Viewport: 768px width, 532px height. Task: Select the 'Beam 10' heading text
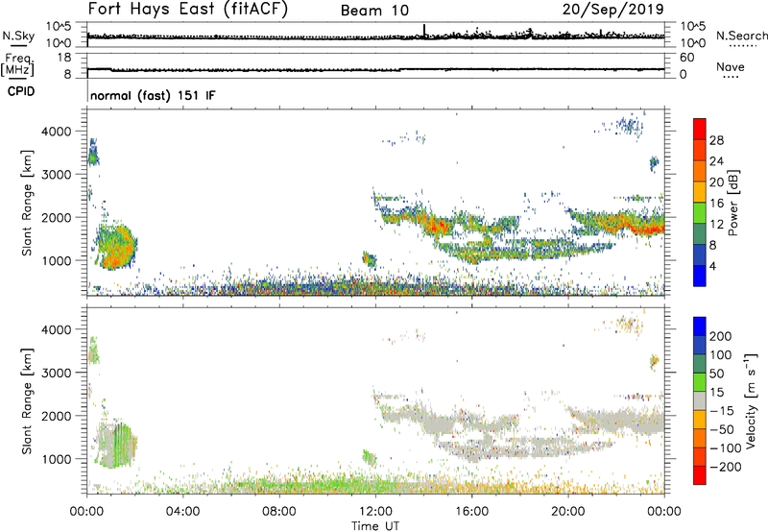(374, 11)
